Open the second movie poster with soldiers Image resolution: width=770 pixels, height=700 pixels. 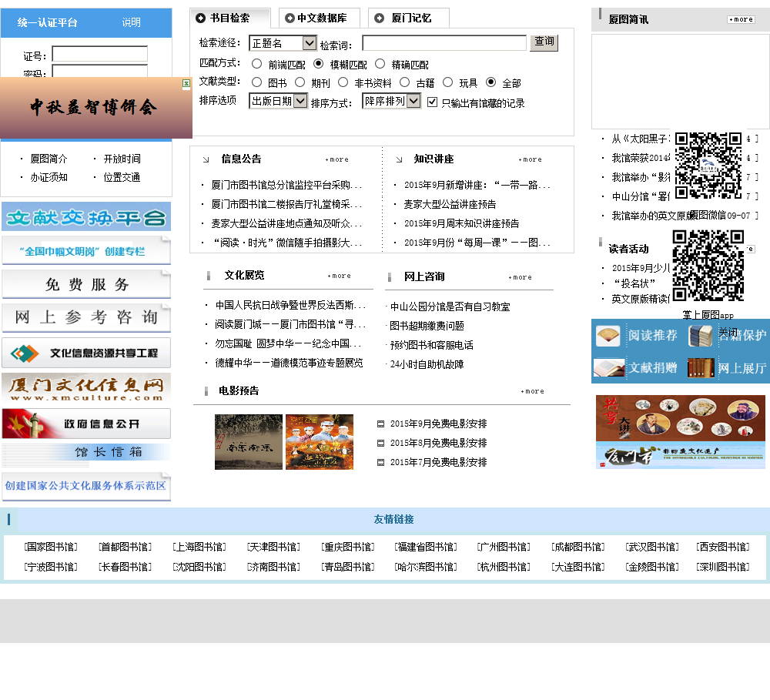pos(320,442)
